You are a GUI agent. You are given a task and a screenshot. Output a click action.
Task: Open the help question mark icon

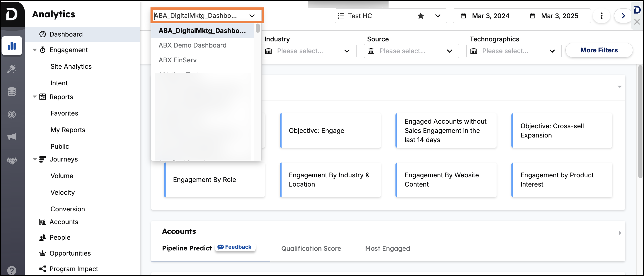tap(12, 270)
